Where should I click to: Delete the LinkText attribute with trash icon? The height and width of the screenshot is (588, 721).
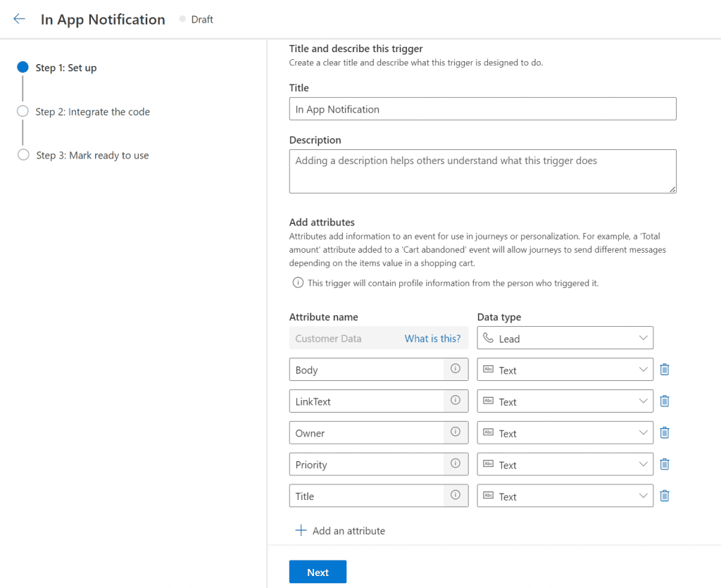[x=664, y=401]
